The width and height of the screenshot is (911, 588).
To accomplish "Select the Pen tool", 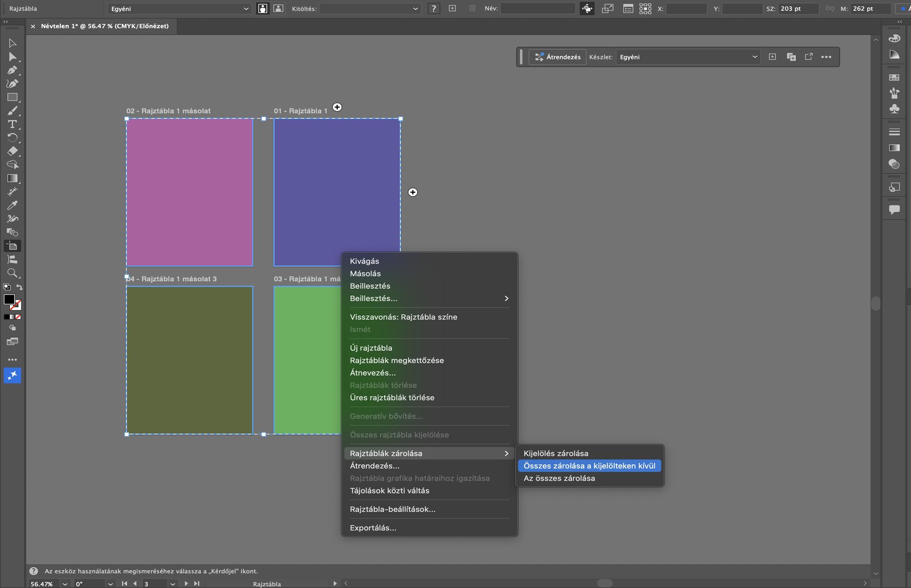I will [12, 70].
